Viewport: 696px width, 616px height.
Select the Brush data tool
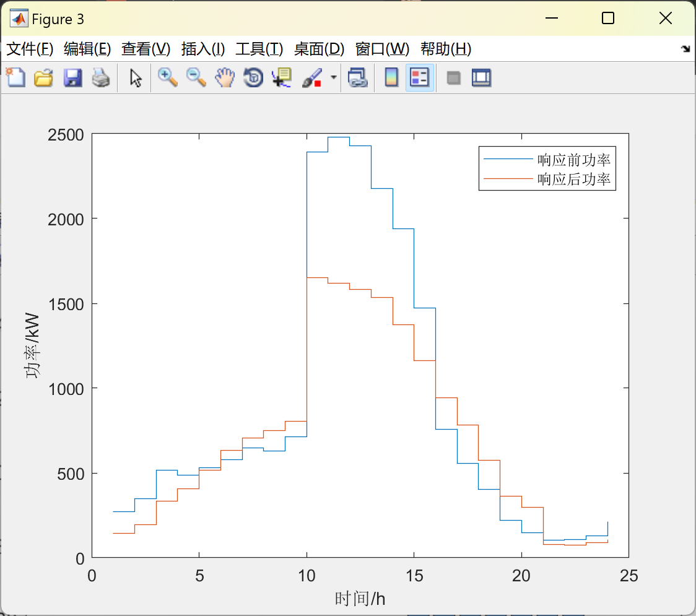[312, 77]
